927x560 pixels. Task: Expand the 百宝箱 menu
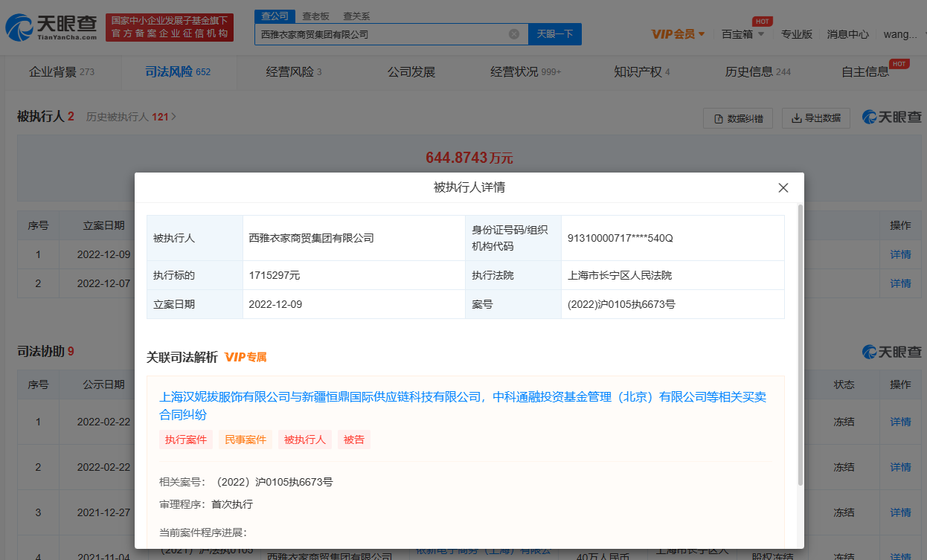pos(742,34)
